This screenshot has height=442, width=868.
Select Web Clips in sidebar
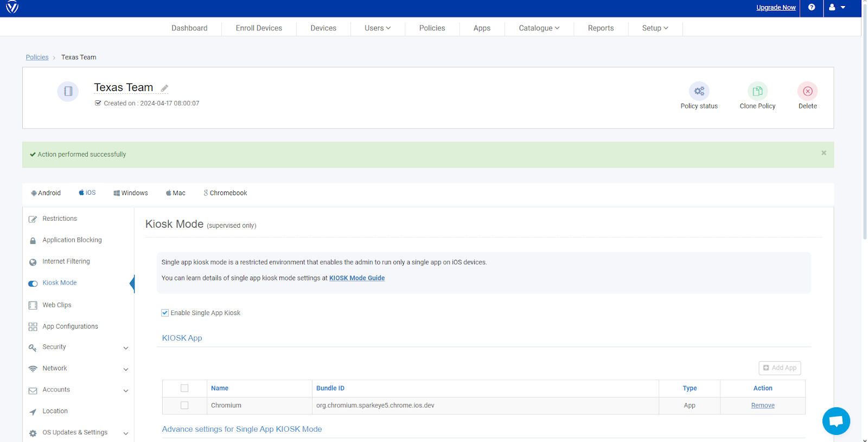(x=57, y=305)
